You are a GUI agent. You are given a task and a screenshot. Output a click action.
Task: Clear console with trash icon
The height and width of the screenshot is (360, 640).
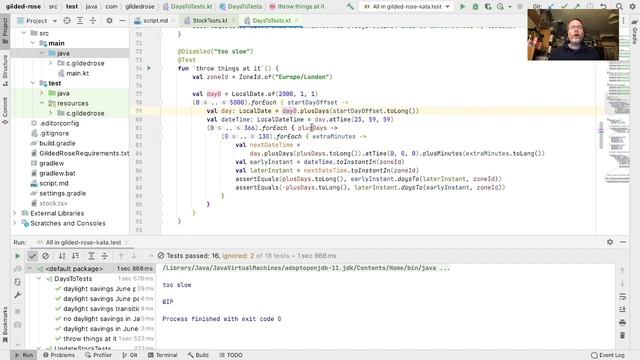tap(622, 336)
